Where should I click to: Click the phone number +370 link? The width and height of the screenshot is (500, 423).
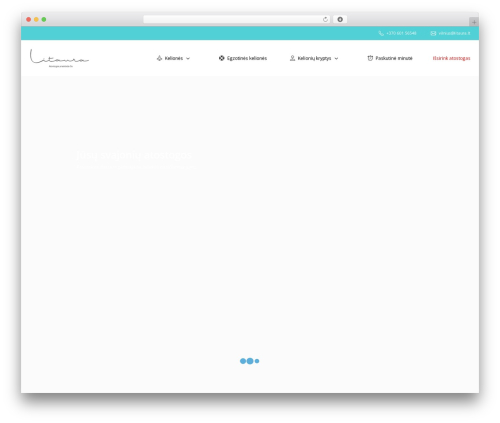coord(401,33)
